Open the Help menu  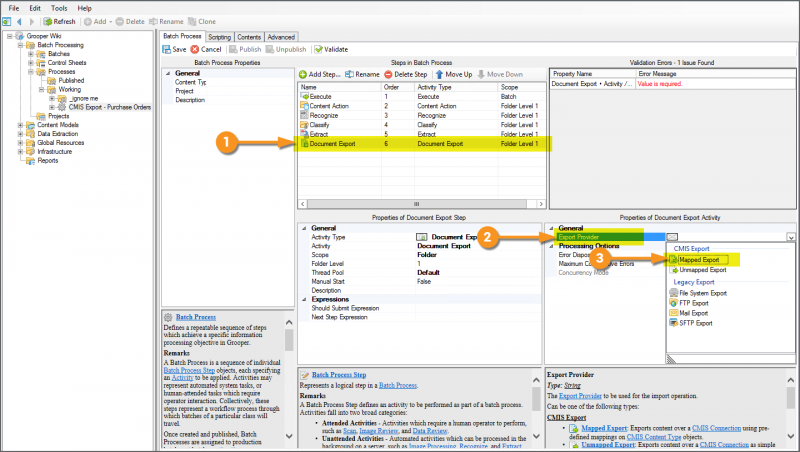pyautogui.click(x=84, y=8)
